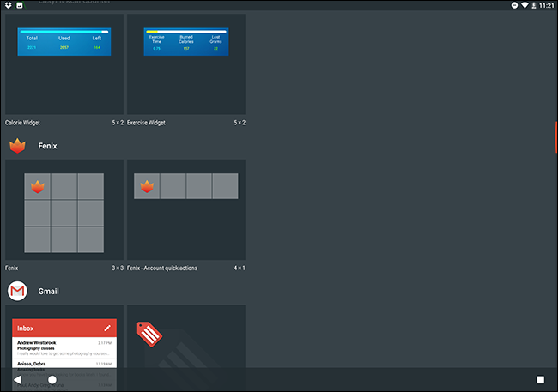Click the calorie progress bar in Calorie Widget

pos(64,32)
